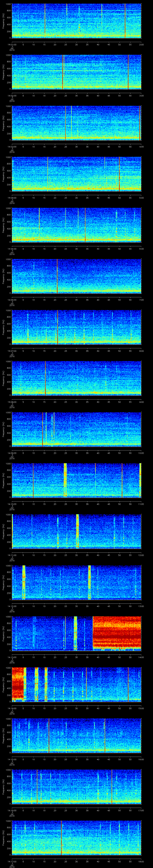The image size is (153, 868).
Task: Click the 14:02:00 start time label
Action: (x=12, y=96)
